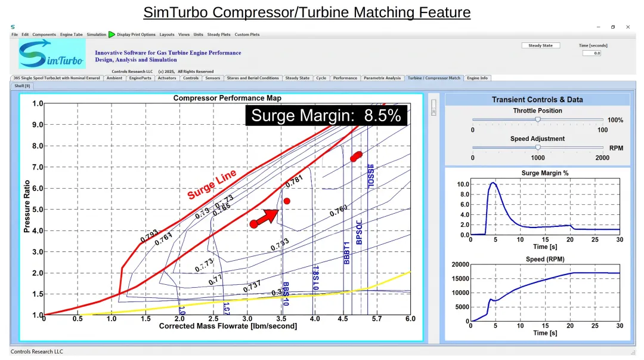Switch to the Cycle tab
The height and width of the screenshot is (360, 644).
pos(321,78)
